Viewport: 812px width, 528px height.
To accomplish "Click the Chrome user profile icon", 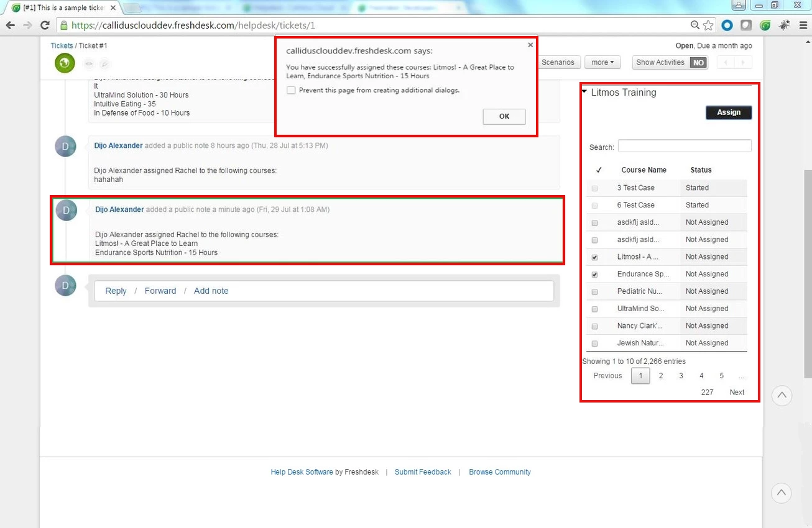I will click(x=738, y=5).
